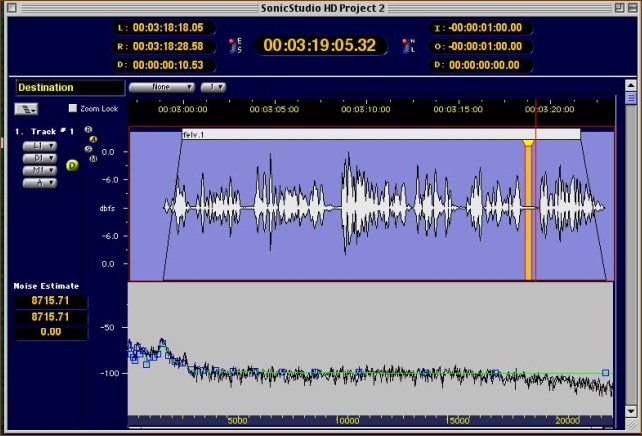Click the -100 level label on the spectrum
This screenshot has width=642, height=436.
(x=108, y=373)
